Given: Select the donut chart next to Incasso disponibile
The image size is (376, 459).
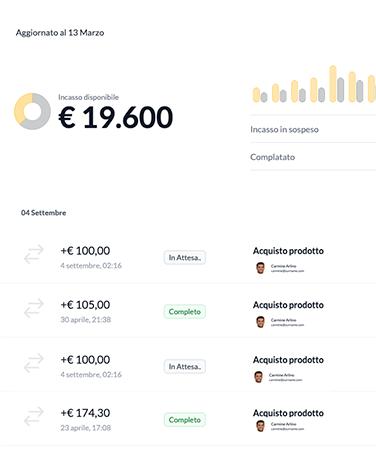Looking at the screenshot, I should coord(32,111).
